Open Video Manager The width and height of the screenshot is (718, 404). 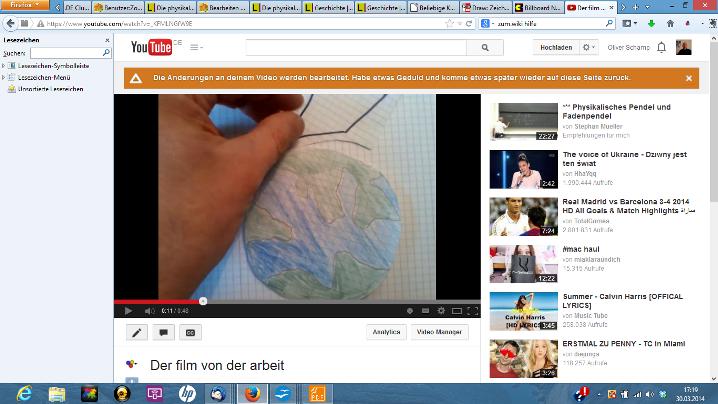click(439, 332)
